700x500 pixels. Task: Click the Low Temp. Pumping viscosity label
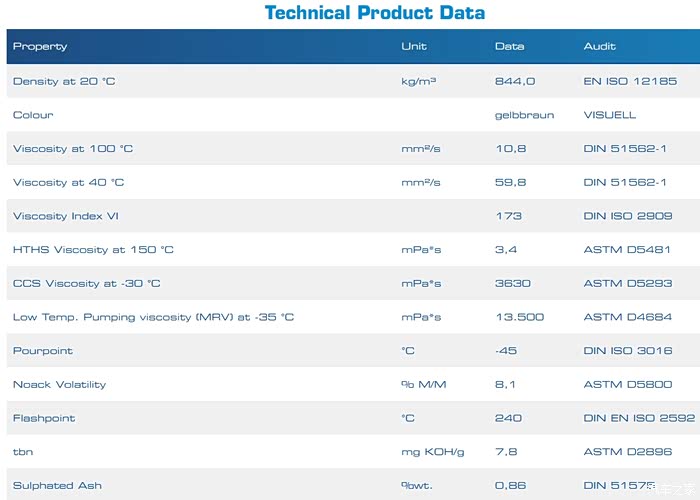click(x=153, y=317)
